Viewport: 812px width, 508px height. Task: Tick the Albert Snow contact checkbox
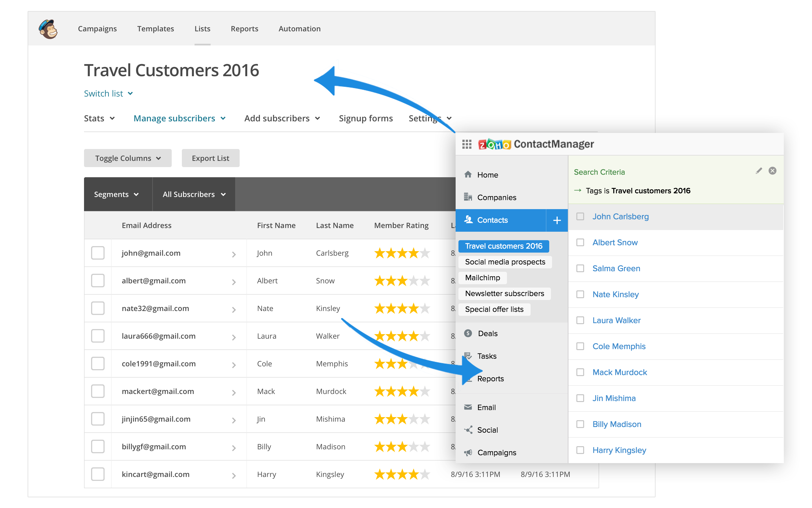click(x=580, y=242)
